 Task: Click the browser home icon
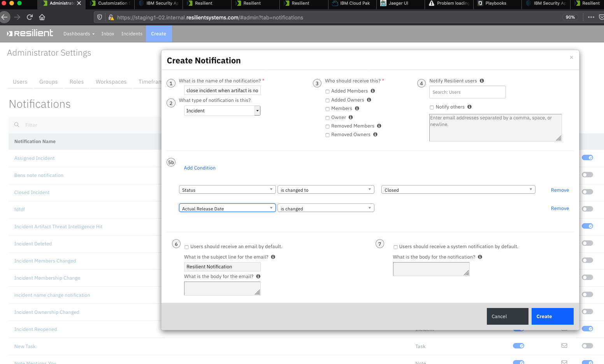tap(42, 17)
